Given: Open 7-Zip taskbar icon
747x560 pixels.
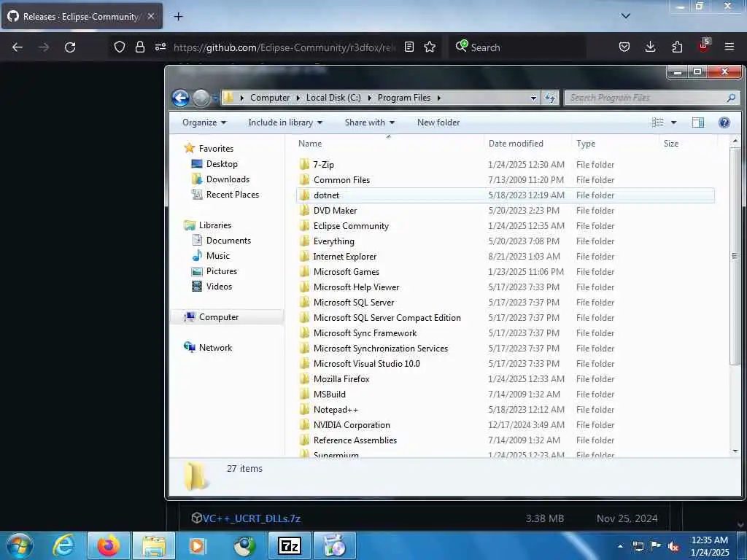Looking at the screenshot, I should (290, 545).
